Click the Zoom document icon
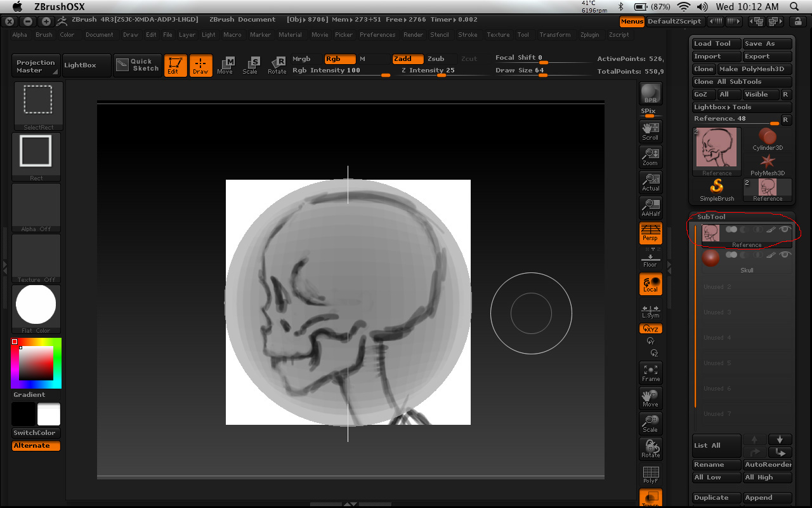The image size is (812, 508). pyautogui.click(x=650, y=156)
